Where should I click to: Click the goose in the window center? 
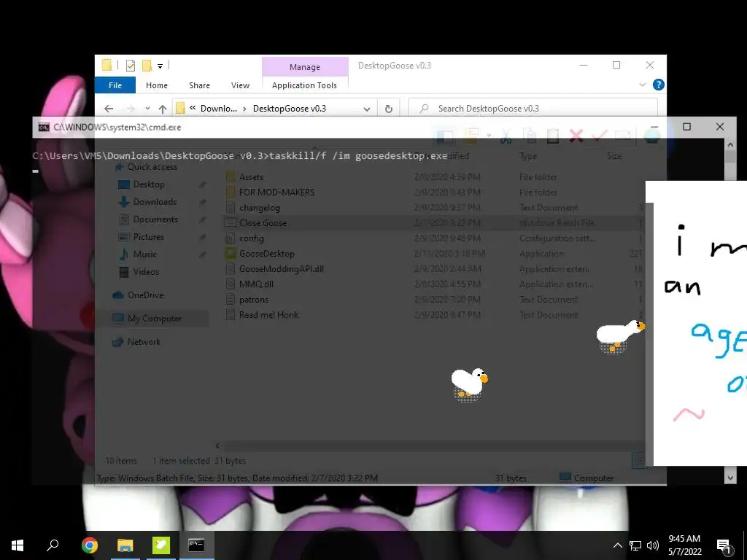469,384
